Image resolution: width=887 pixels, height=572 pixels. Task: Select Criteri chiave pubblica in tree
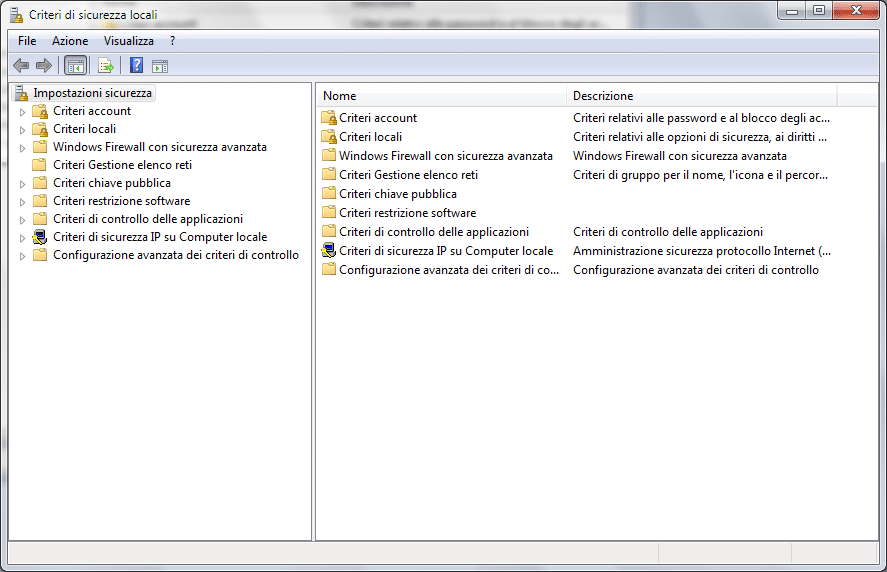click(111, 183)
